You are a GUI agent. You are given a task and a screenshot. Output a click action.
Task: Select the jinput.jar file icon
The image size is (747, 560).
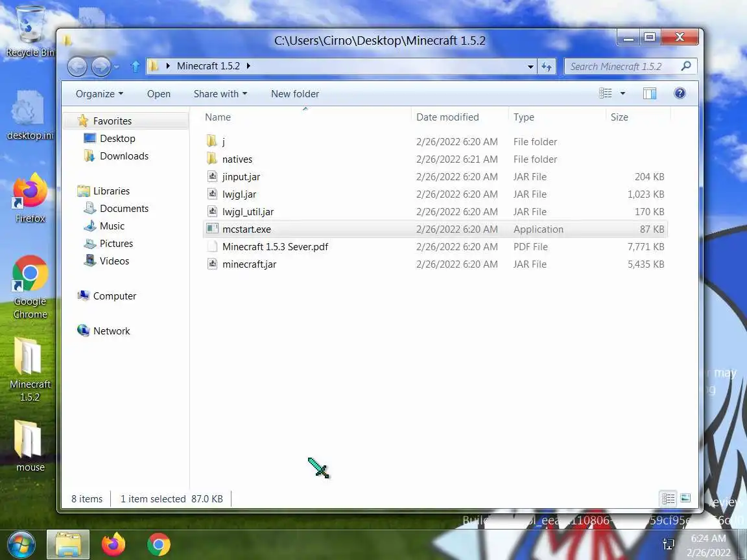(x=213, y=177)
